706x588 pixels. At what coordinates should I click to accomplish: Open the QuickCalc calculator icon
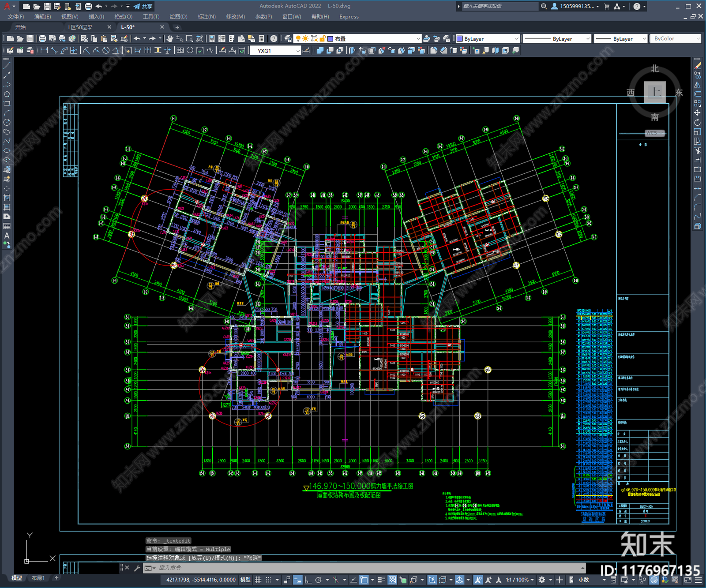coord(261,39)
